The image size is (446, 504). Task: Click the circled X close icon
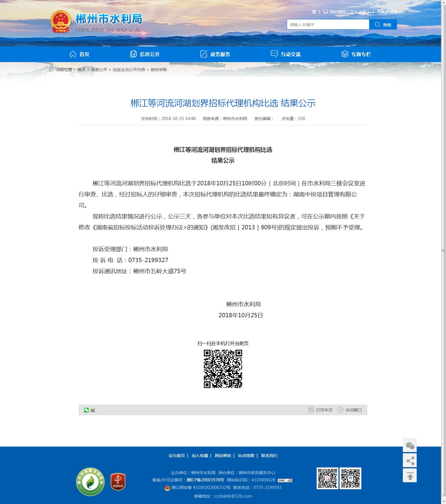click(340, 410)
